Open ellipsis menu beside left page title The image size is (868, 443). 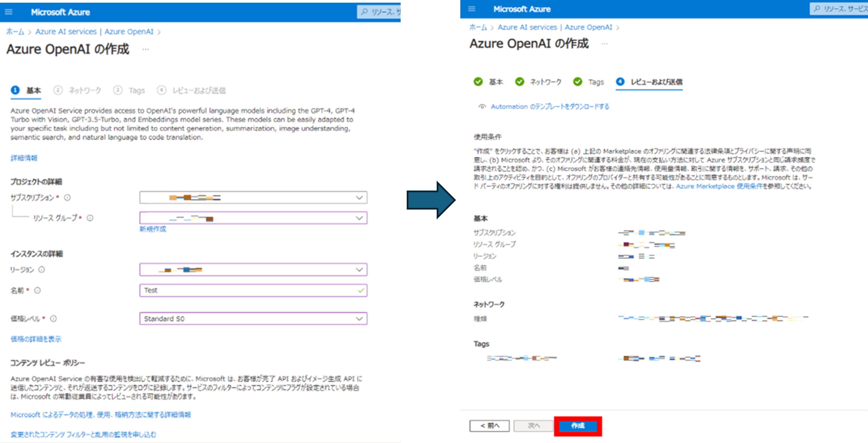click(x=146, y=49)
